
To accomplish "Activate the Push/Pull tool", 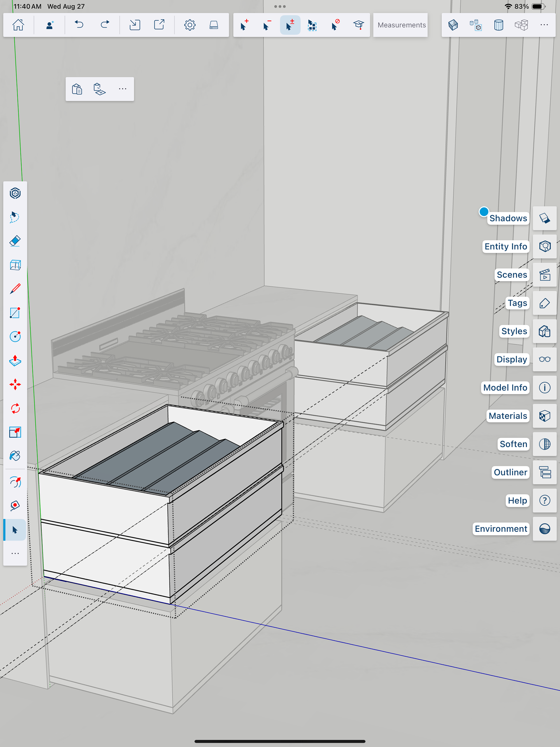I will pos(15,360).
